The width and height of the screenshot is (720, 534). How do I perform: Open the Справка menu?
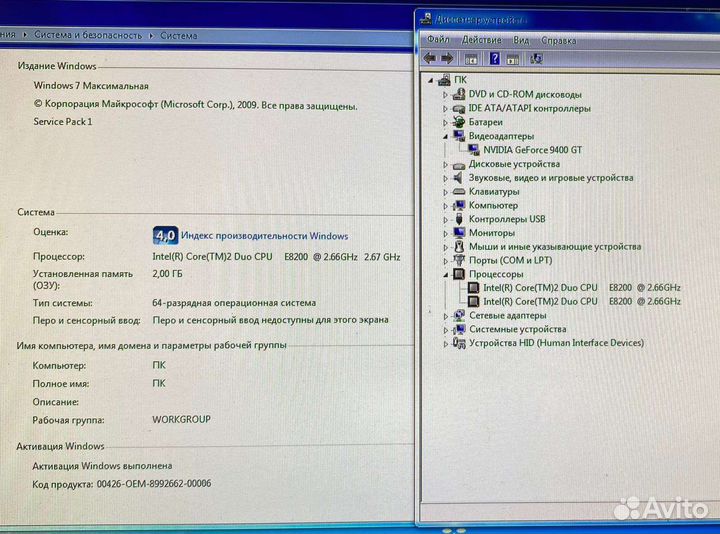point(558,40)
